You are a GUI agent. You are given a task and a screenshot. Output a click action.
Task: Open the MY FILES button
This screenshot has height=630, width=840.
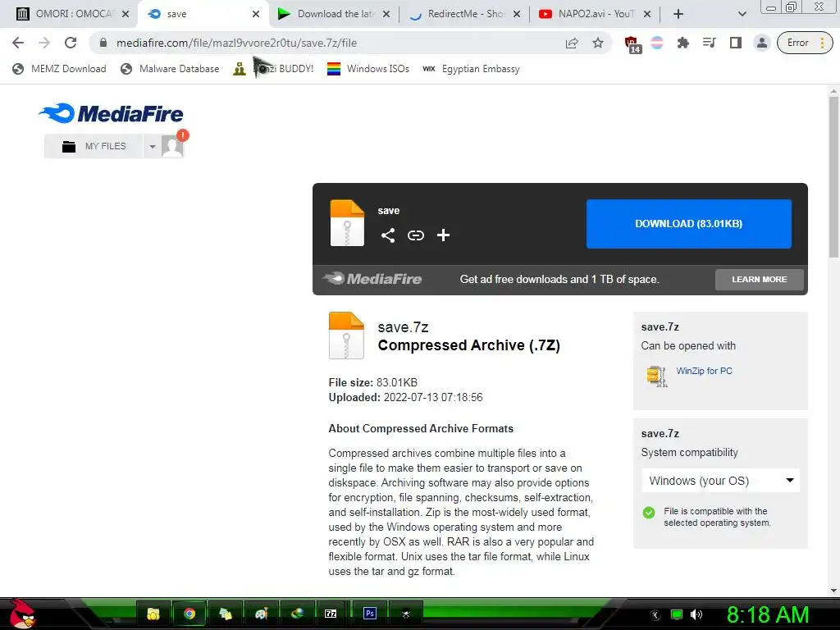[94, 146]
